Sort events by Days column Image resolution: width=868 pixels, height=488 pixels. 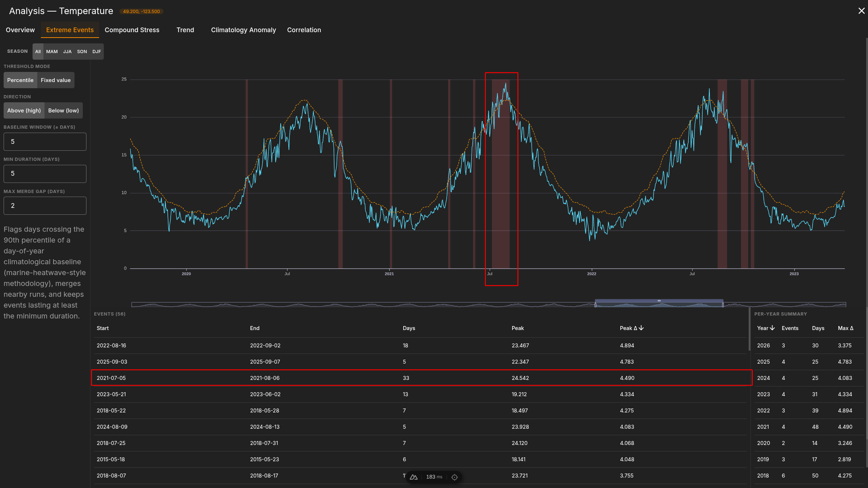409,328
